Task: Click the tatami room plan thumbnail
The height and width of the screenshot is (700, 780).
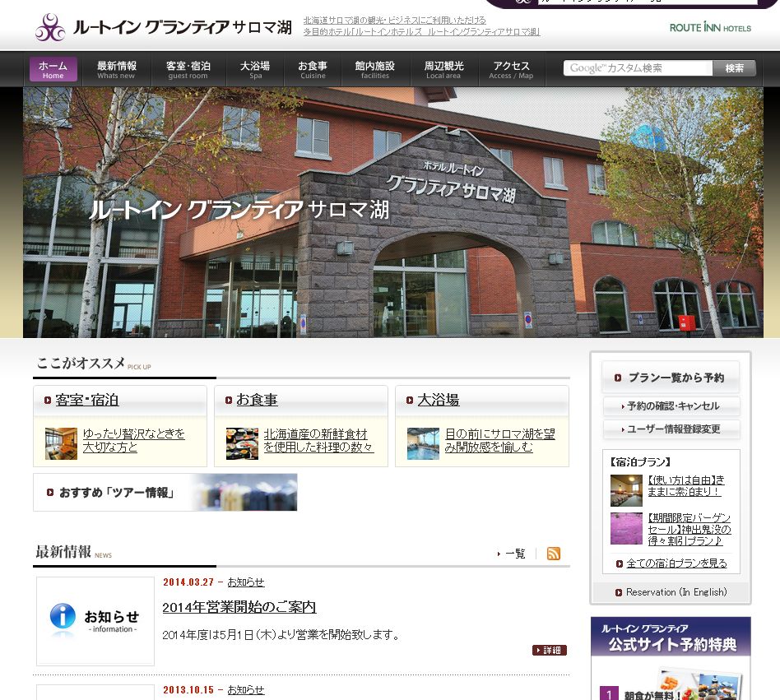Action: (626, 490)
